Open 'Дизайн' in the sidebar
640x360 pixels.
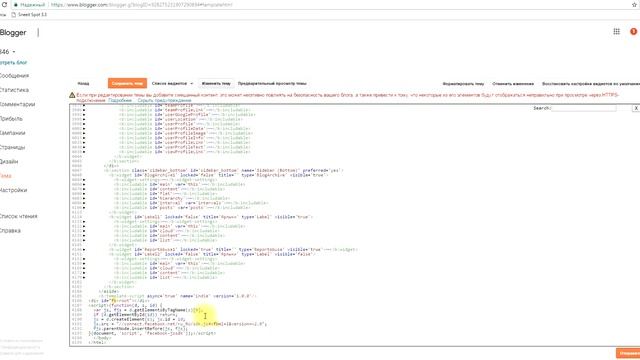coord(9,161)
